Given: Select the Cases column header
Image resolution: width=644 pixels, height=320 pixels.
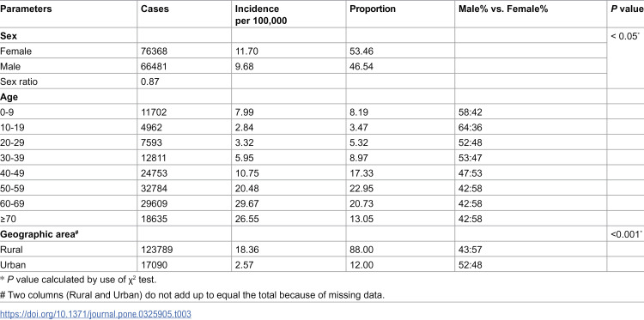Looking at the screenshot, I should 155,9.
